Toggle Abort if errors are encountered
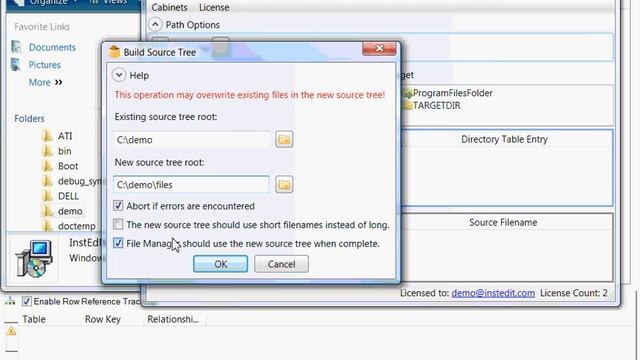 point(118,206)
